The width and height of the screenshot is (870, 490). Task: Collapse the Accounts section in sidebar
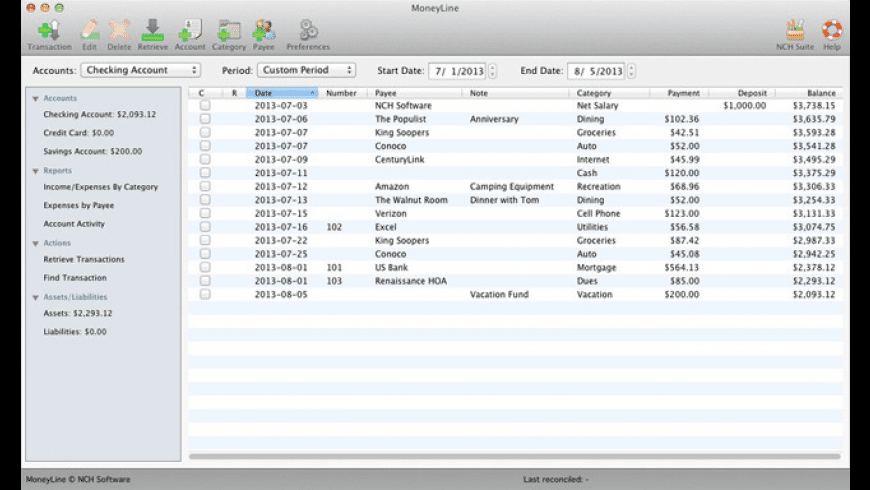(36, 99)
